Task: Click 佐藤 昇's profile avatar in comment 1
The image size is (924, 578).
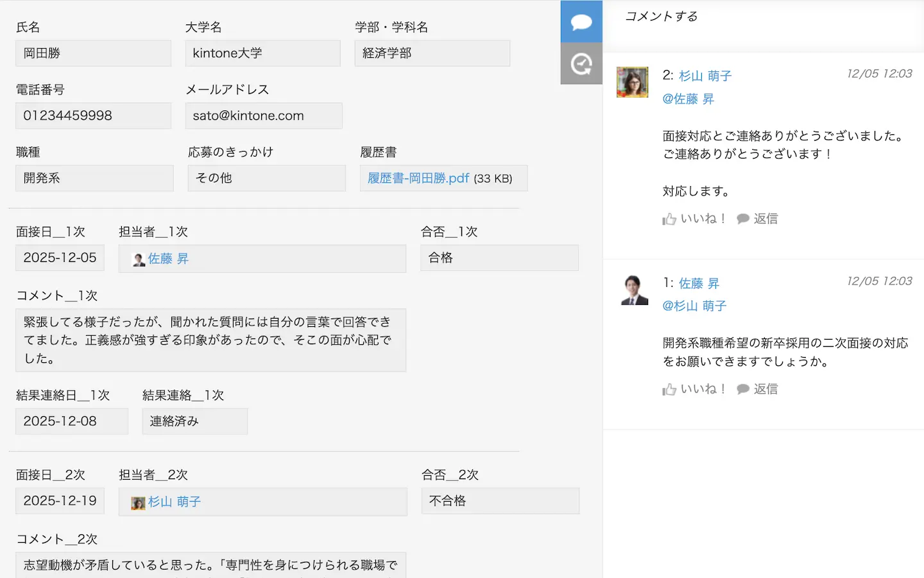Action: [x=634, y=290]
